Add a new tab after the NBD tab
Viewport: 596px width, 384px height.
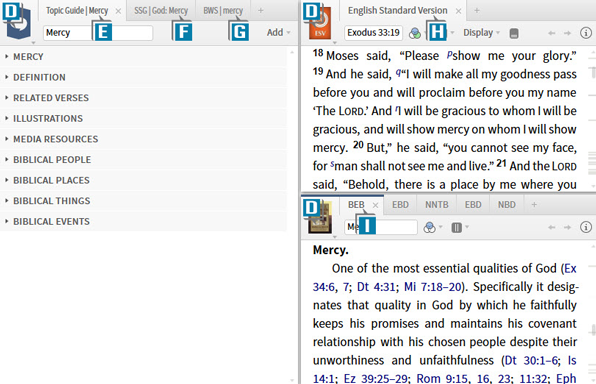pyautogui.click(x=534, y=205)
